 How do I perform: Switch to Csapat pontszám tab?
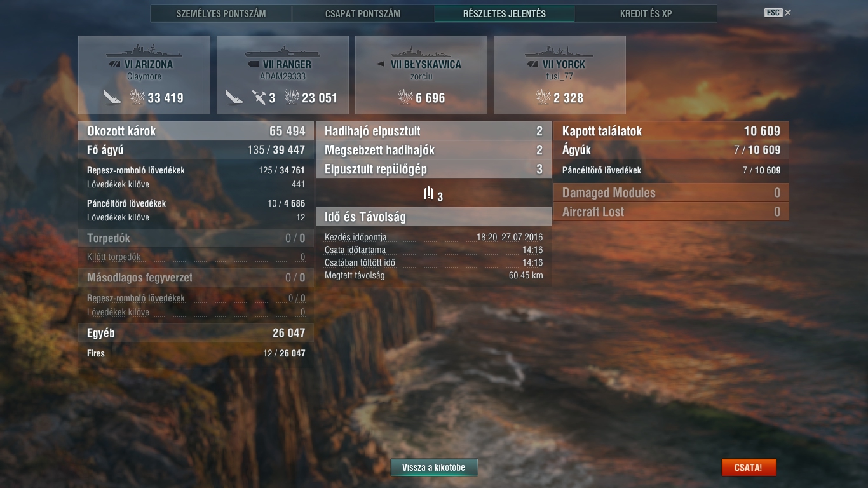pos(363,13)
